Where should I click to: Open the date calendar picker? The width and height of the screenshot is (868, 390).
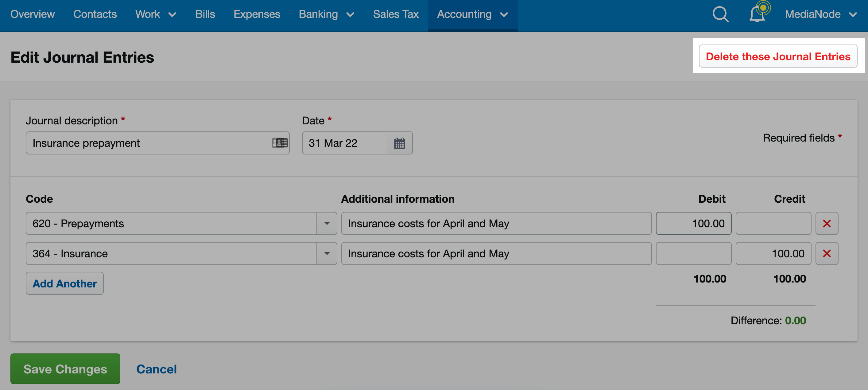[400, 143]
